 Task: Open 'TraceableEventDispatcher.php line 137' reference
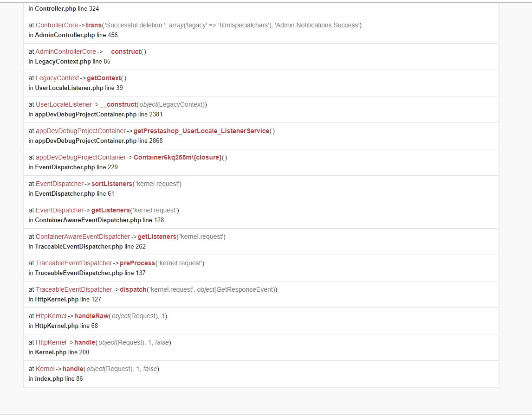click(x=90, y=273)
